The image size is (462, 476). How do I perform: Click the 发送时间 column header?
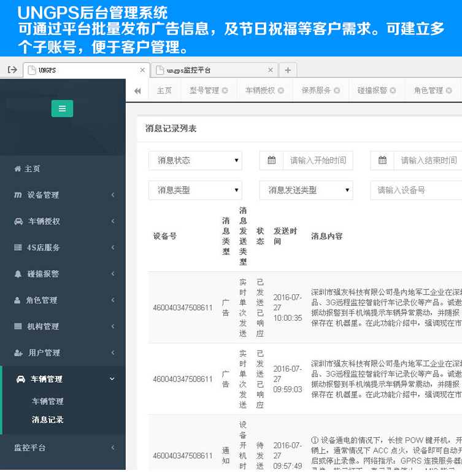pos(285,236)
